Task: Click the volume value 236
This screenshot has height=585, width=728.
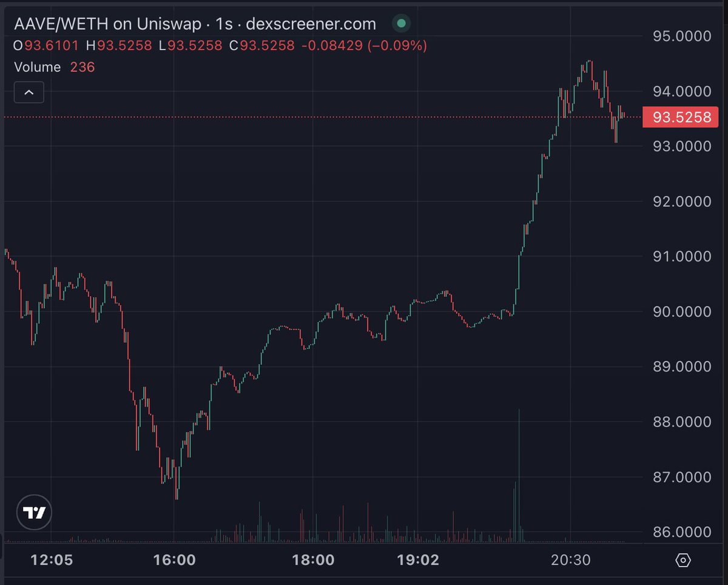Action: pos(83,67)
